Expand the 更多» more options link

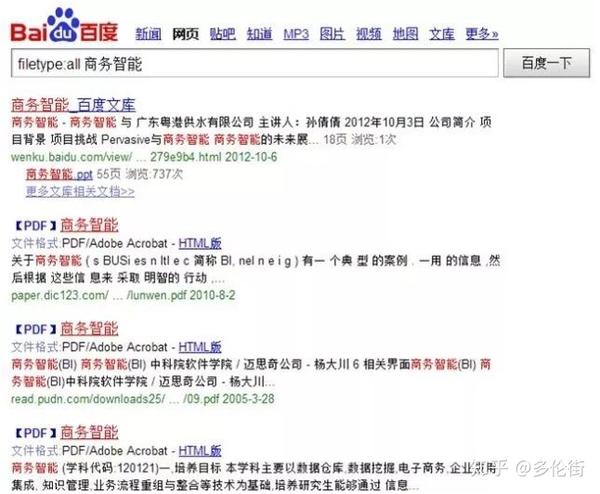coord(482,34)
